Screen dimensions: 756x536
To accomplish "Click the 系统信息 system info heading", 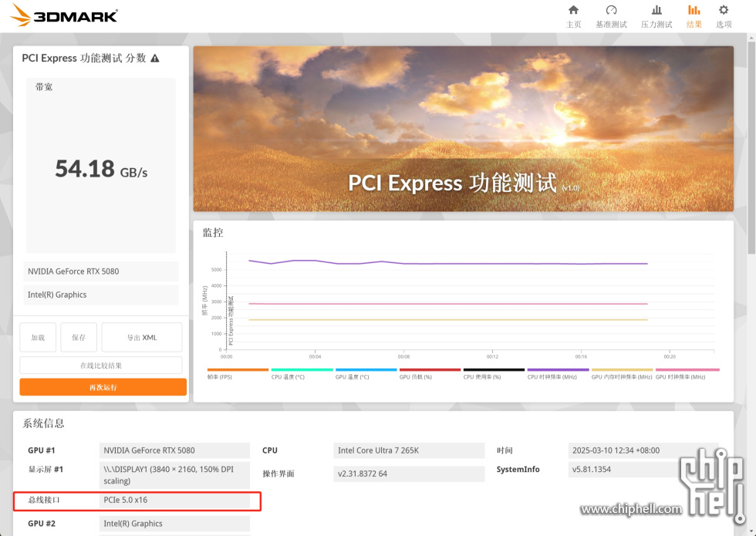I will [x=43, y=423].
